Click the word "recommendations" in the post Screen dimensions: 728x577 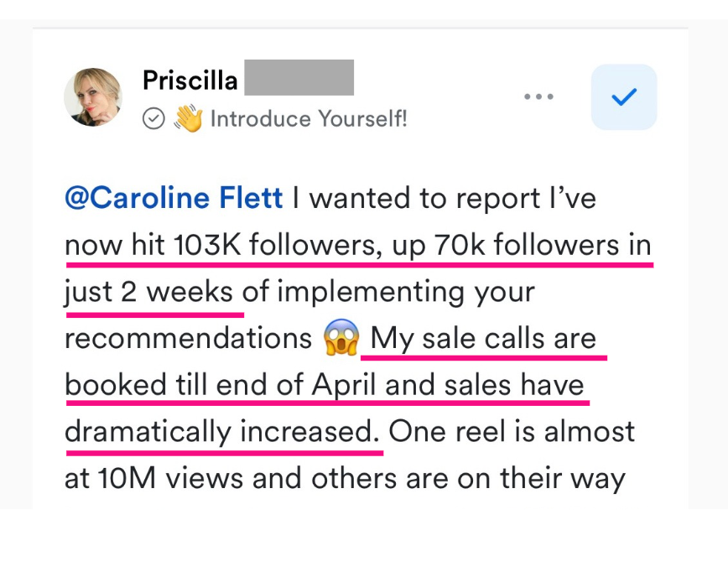click(x=189, y=339)
